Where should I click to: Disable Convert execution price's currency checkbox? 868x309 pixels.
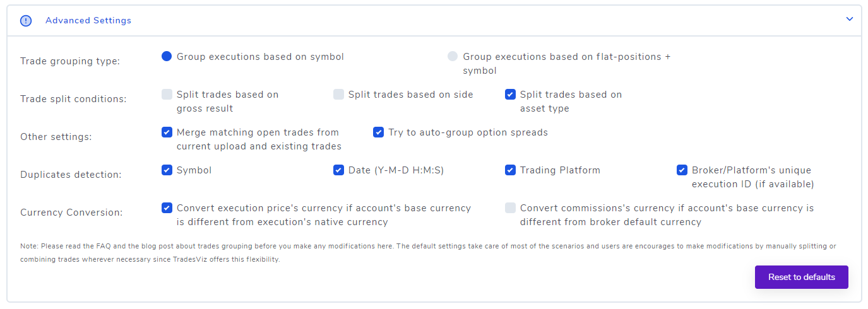coord(167,208)
